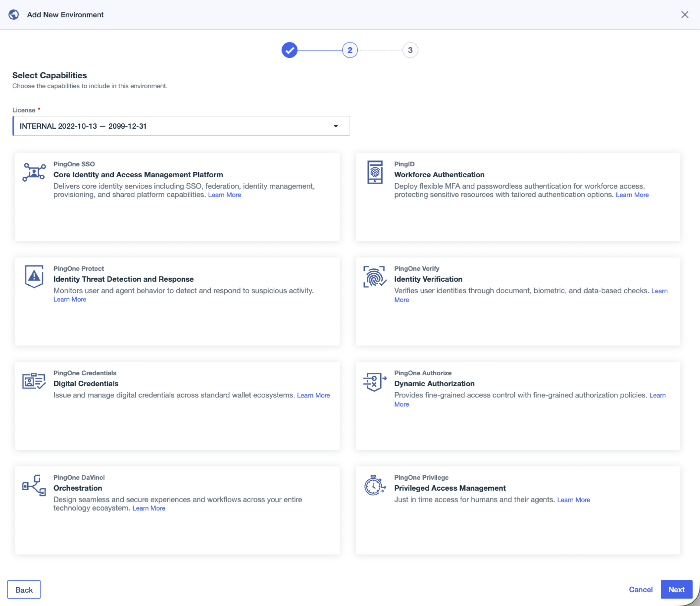Click the 'PingOne SSO' product label
The height and width of the screenshot is (606, 700).
click(x=74, y=164)
